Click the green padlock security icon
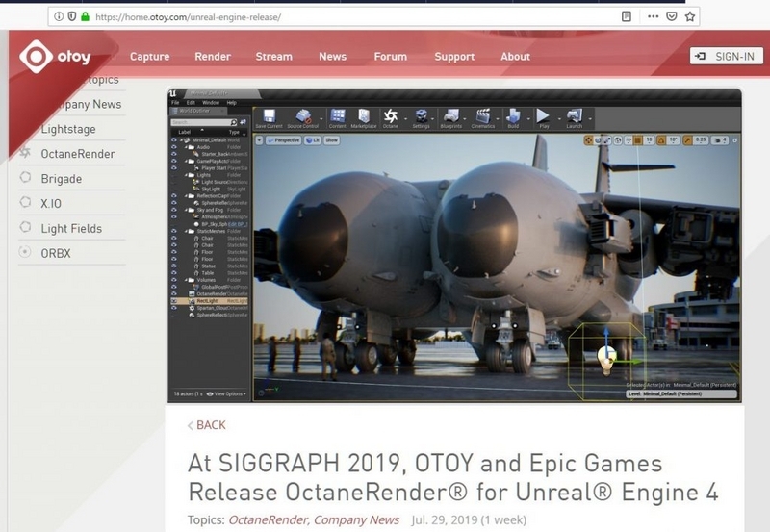 (85, 16)
